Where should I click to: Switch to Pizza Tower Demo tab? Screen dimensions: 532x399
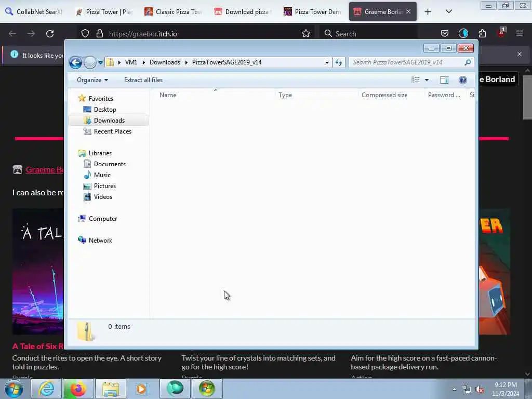(x=313, y=12)
